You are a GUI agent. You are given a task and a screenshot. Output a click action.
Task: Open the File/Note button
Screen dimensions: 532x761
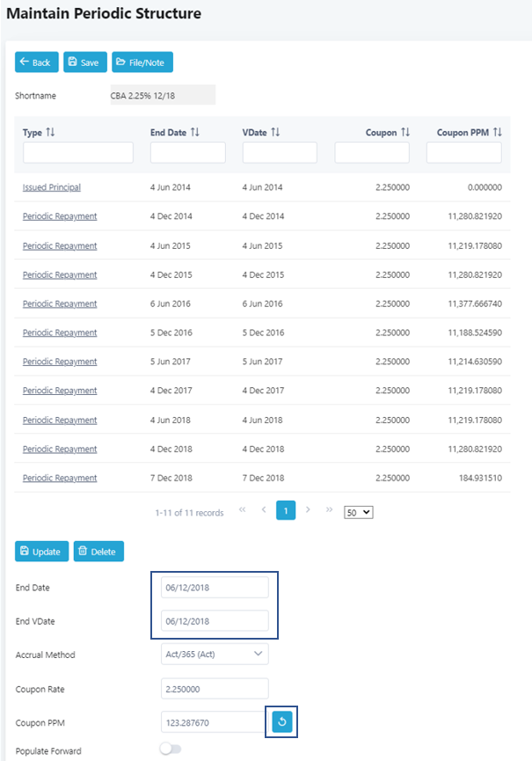(142, 62)
